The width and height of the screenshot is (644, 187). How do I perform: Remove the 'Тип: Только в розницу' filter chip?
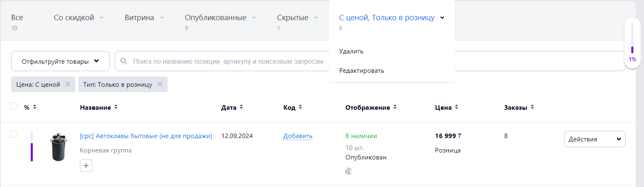pos(160,84)
